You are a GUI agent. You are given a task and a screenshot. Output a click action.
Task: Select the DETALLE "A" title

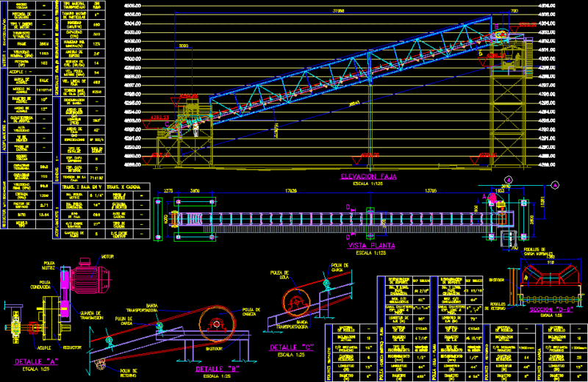[36, 361]
